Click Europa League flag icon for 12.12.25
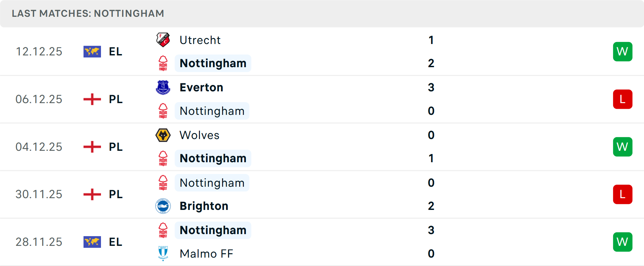 pyautogui.click(x=92, y=51)
